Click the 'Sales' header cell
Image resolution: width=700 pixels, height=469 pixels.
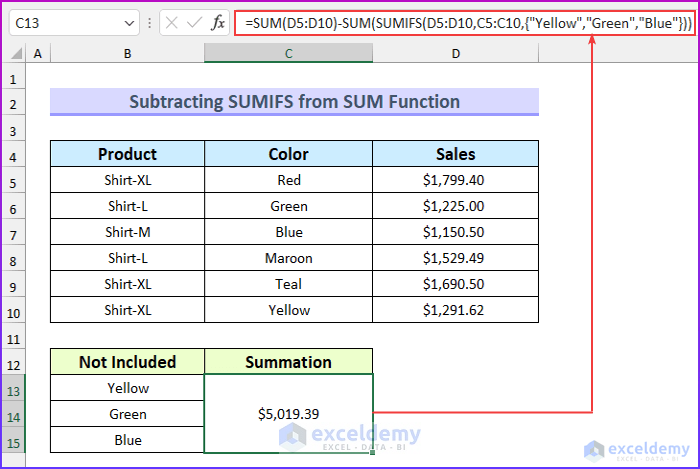click(455, 154)
